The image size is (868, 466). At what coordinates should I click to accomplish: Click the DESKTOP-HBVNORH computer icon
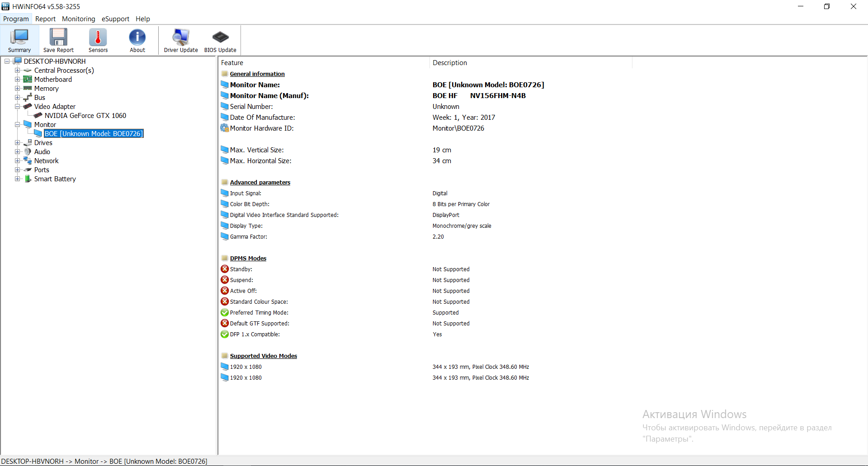click(x=18, y=61)
